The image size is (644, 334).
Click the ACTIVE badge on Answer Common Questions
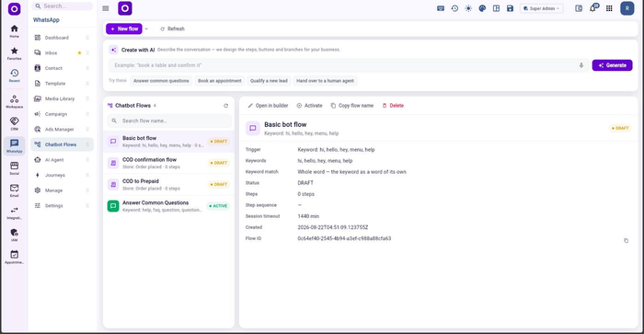pos(218,206)
